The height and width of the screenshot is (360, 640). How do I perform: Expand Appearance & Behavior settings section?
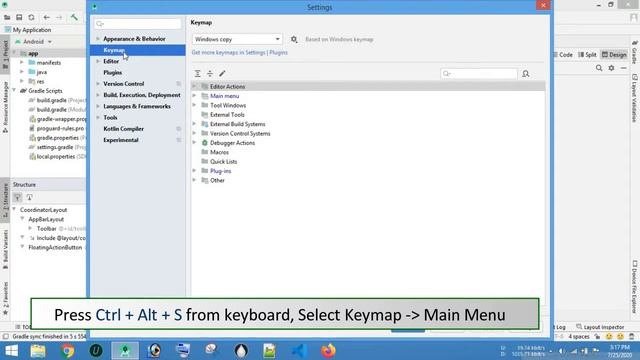coord(98,39)
